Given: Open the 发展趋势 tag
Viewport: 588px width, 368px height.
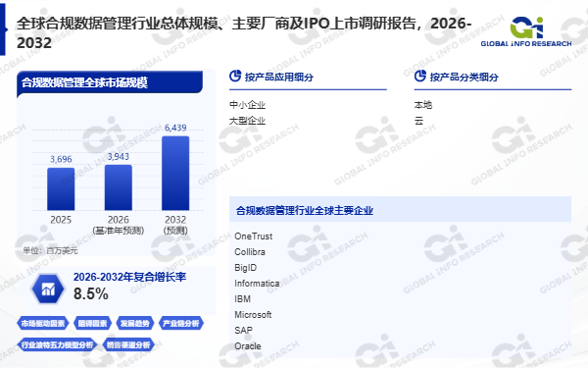Looking at the screenshot, I should coord(134,323).
